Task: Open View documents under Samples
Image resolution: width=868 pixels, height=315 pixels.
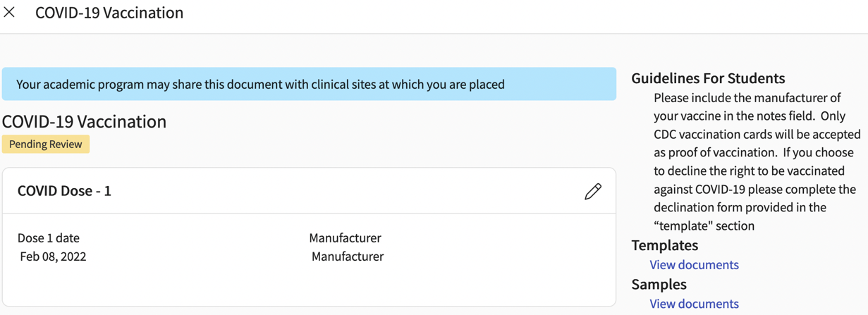Action: 694,304
